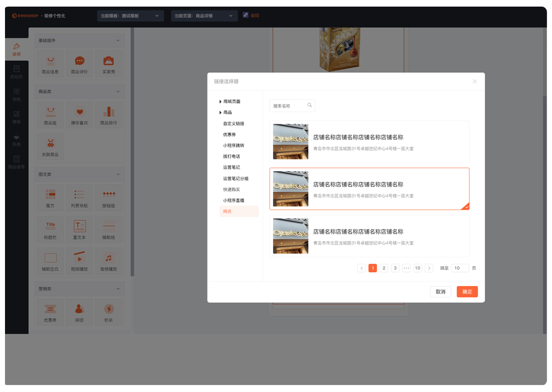Select the first store card in list

coord(369,142)
